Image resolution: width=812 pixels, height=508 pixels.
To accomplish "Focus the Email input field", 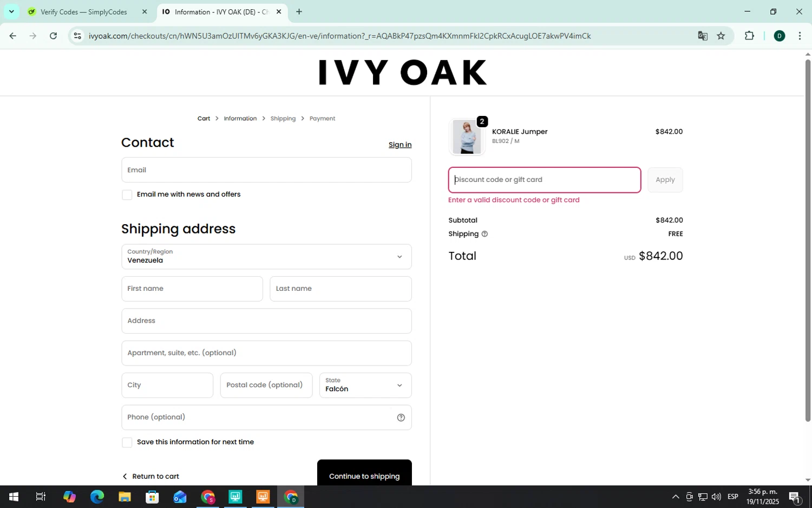I will (266, 170).
